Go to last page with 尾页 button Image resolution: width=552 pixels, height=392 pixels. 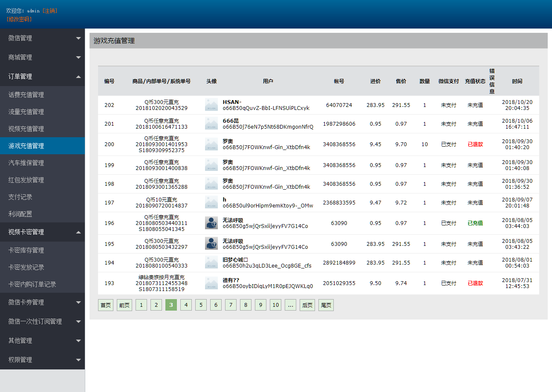326,305
